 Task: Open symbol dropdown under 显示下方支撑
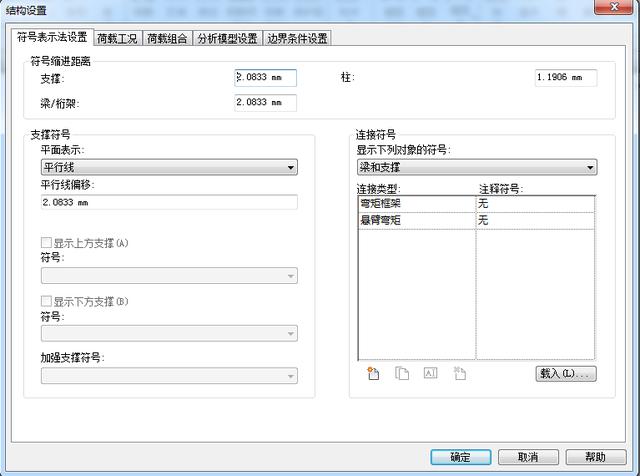coord(169,334)
